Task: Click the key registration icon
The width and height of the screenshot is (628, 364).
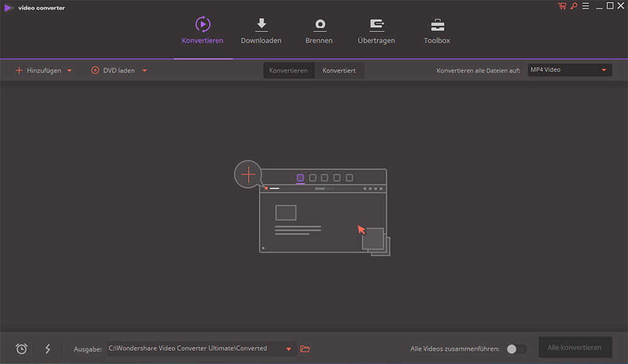Action: (x=574, y=6)
